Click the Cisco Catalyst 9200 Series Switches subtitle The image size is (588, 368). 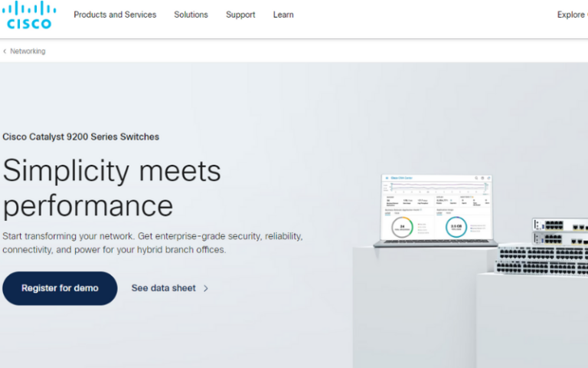[80, 137]
